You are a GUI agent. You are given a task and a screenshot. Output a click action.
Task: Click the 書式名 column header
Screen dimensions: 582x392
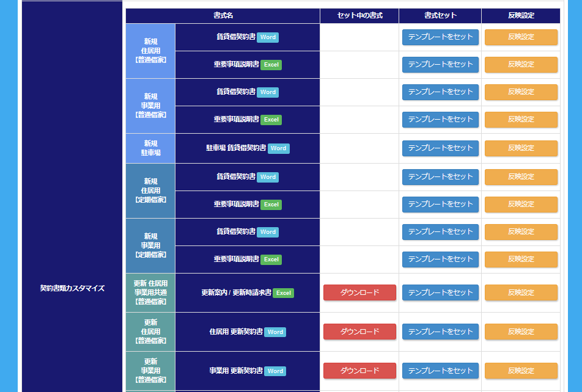pyautogui.click(x=223, y=15)
